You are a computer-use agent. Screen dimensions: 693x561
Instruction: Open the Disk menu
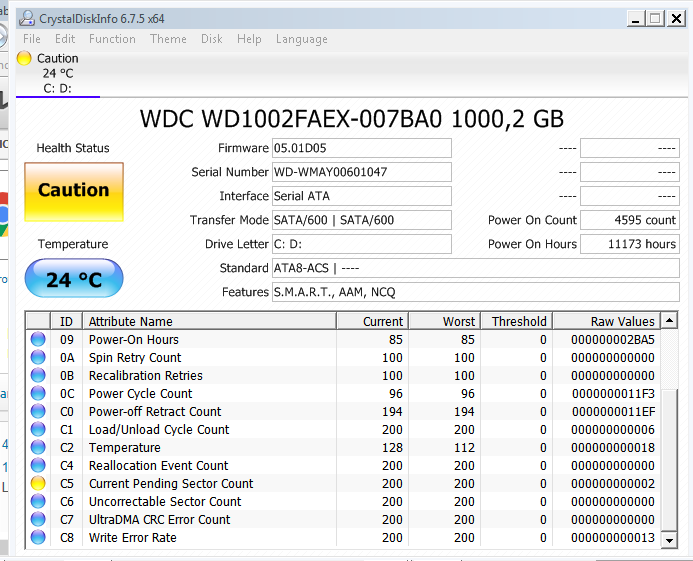pos(212,39)
